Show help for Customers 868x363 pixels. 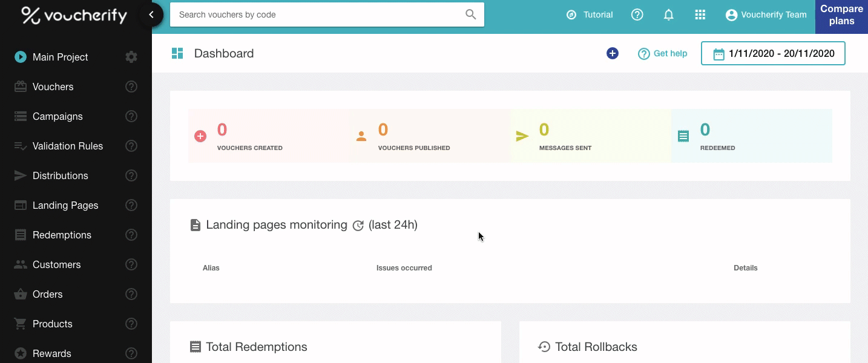pos(131,264)
